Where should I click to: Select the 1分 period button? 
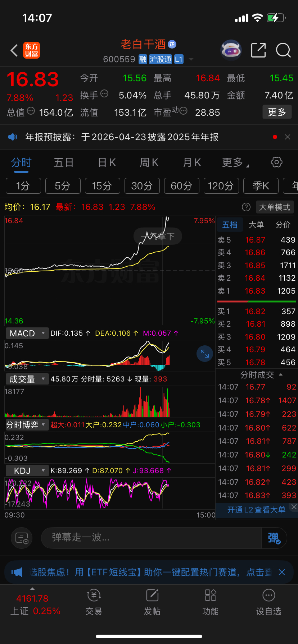23,186
